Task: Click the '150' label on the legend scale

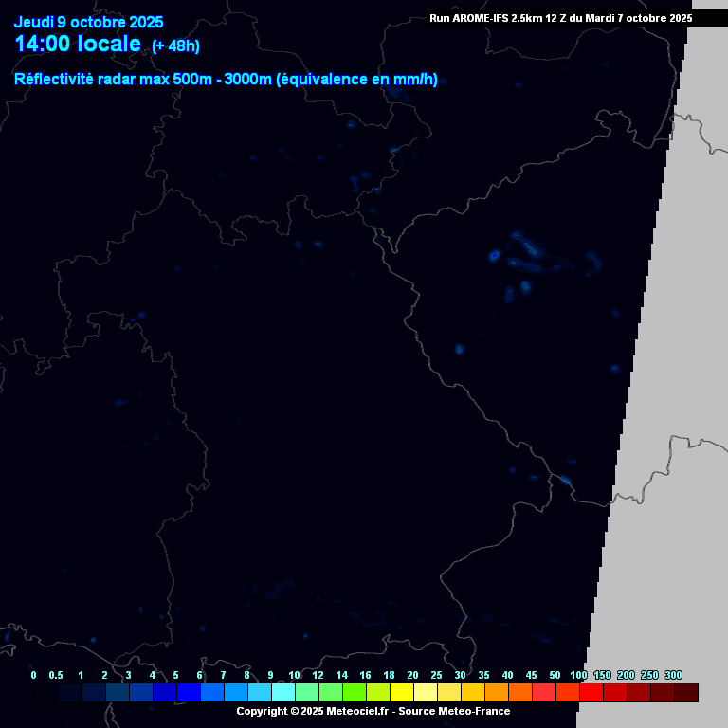Action: (x=602, y=675)
